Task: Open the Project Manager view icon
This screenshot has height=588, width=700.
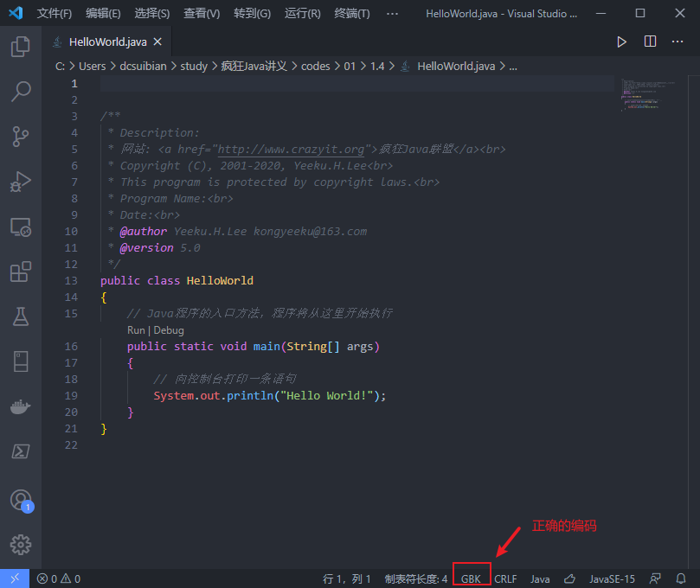Action: pyautogui.click(x=21, y=361)
